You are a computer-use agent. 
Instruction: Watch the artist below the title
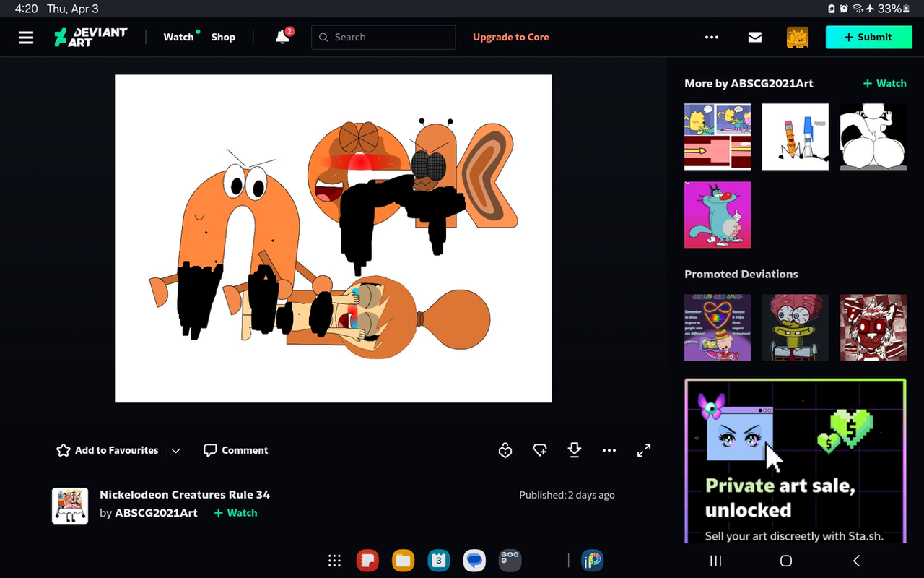click(235, 513)
